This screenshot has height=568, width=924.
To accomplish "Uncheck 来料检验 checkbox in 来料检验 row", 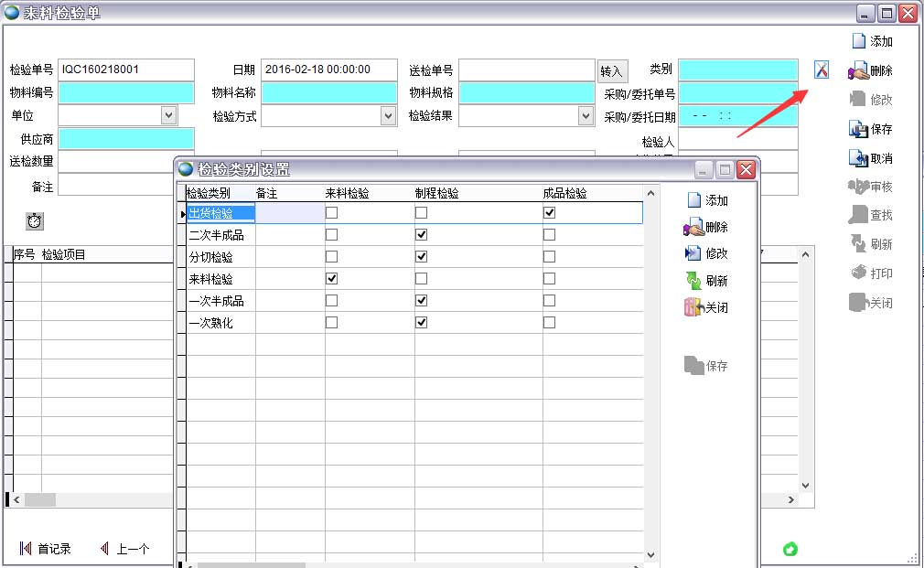I will (331, 278).
